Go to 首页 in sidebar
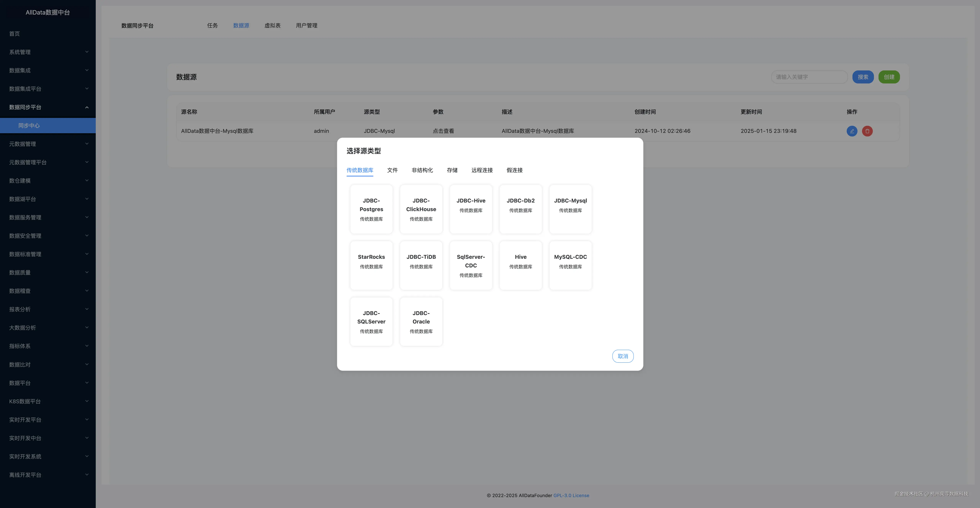This screenshot has width=980, height=508. (x=14, y=34)
